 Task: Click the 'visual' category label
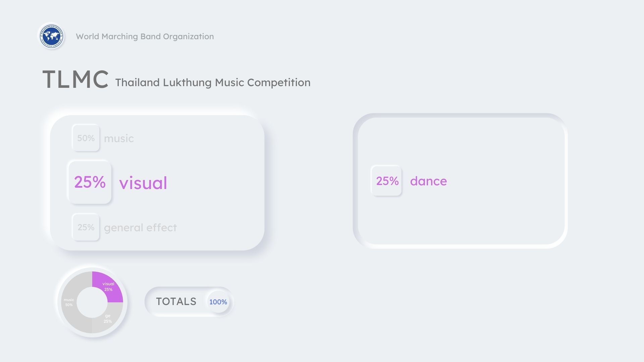click(143, 183)
